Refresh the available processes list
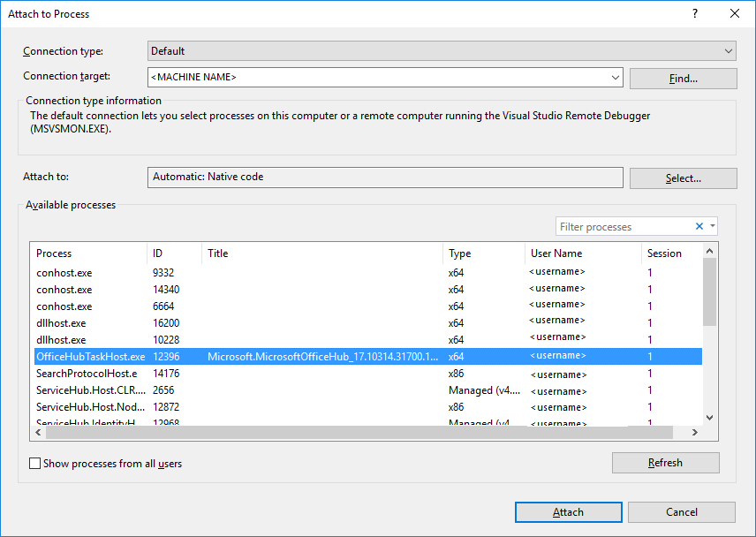Image resolution: width=756 pixels, height=537 pixels. click(665, 462)
